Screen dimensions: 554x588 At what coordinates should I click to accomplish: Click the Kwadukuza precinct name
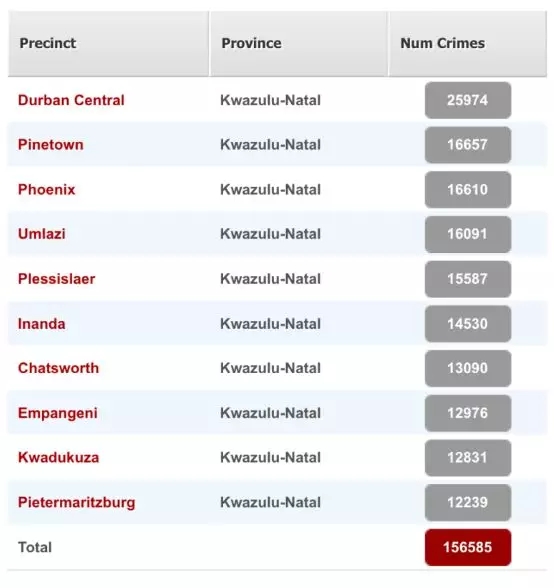pyautogui.click(x=59, y=458)
